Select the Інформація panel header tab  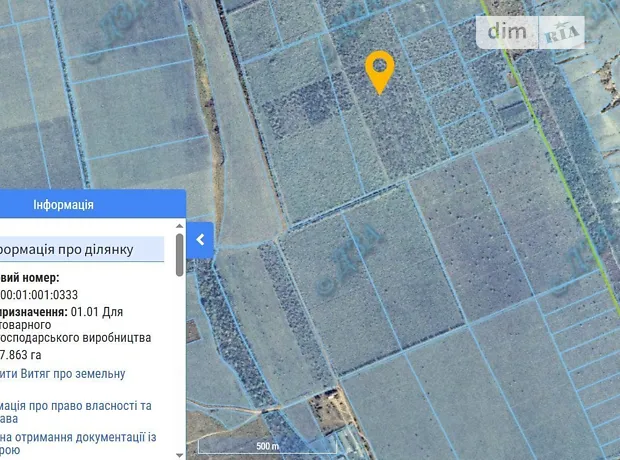point(64,205)
